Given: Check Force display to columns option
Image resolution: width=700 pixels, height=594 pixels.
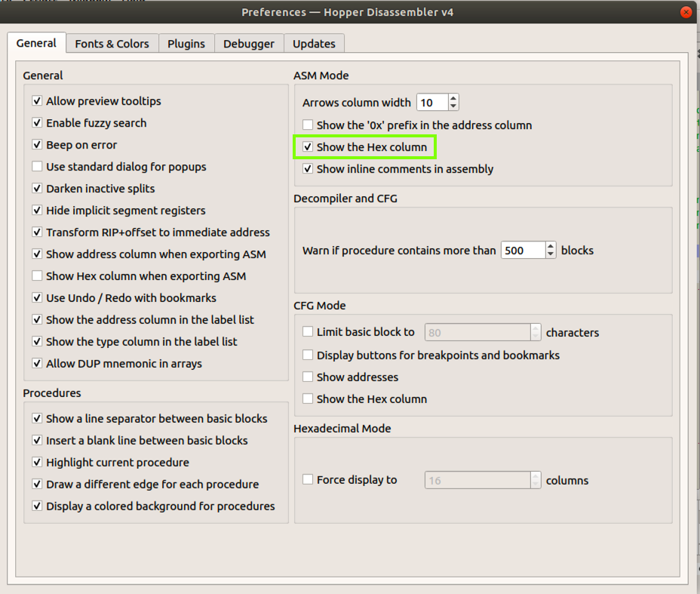Looking at the screenshot, I should click(x=308, y=480).
